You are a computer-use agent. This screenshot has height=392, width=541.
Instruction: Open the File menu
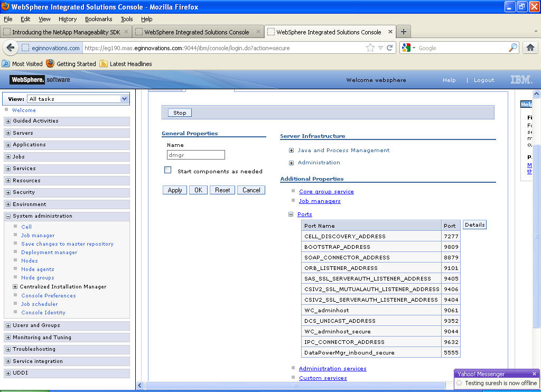point(8,19)
